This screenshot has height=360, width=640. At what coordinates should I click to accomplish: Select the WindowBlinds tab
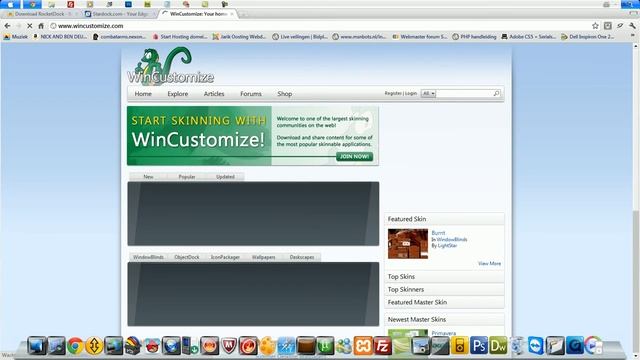(148, 257)
